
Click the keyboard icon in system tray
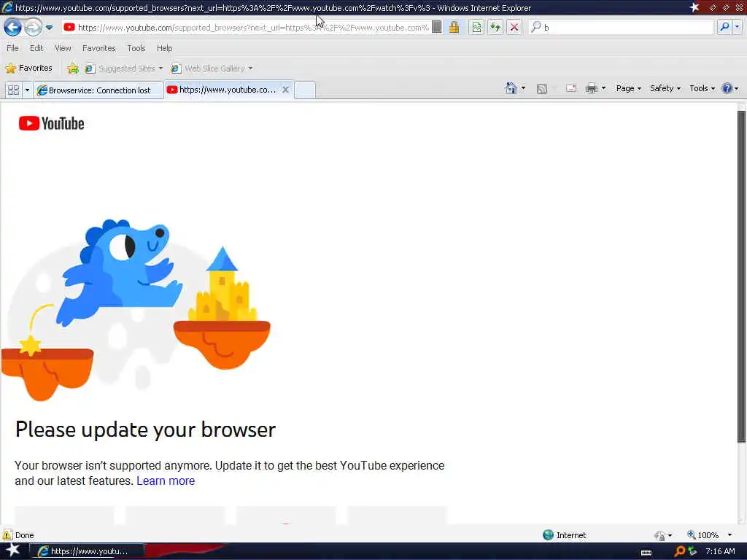[x=646, y=553]
